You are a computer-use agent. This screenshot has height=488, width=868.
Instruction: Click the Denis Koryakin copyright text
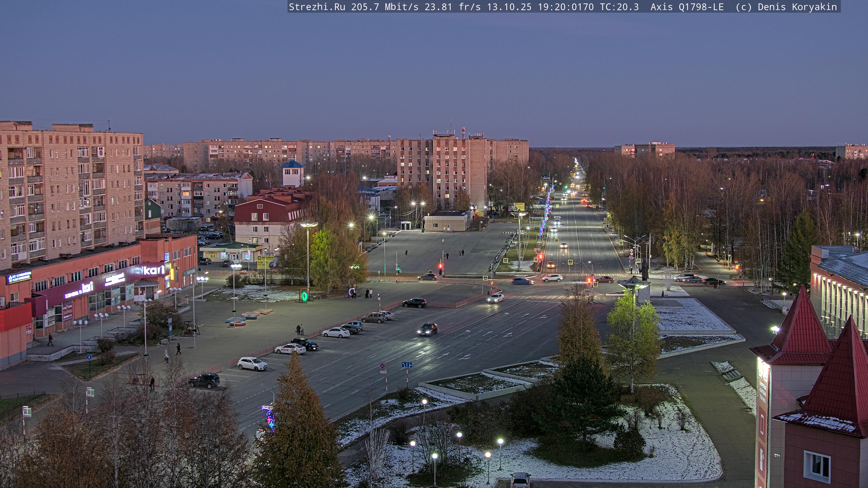[797, 7]
